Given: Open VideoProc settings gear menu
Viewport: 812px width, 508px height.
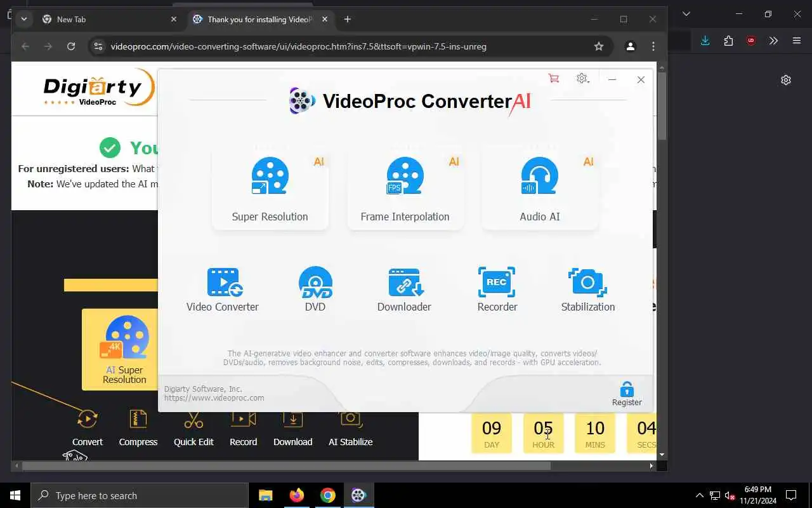Looking at the screenshot, I should [582, 79].
